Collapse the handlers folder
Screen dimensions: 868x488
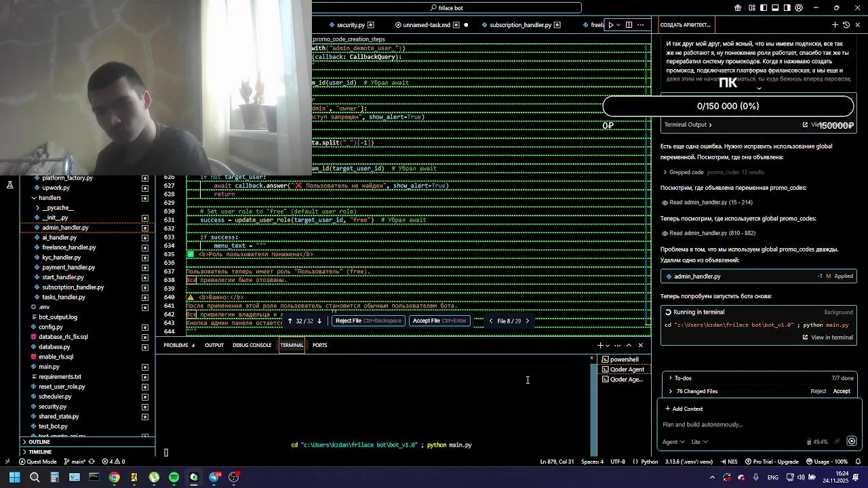coord(50,198)
